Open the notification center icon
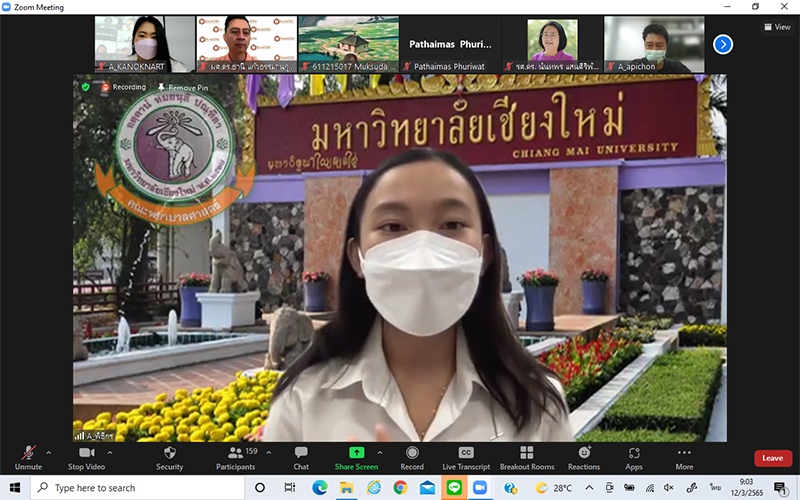Image resolution: width=800 pixels, height=500 pixels. click(x=780, y=488)
